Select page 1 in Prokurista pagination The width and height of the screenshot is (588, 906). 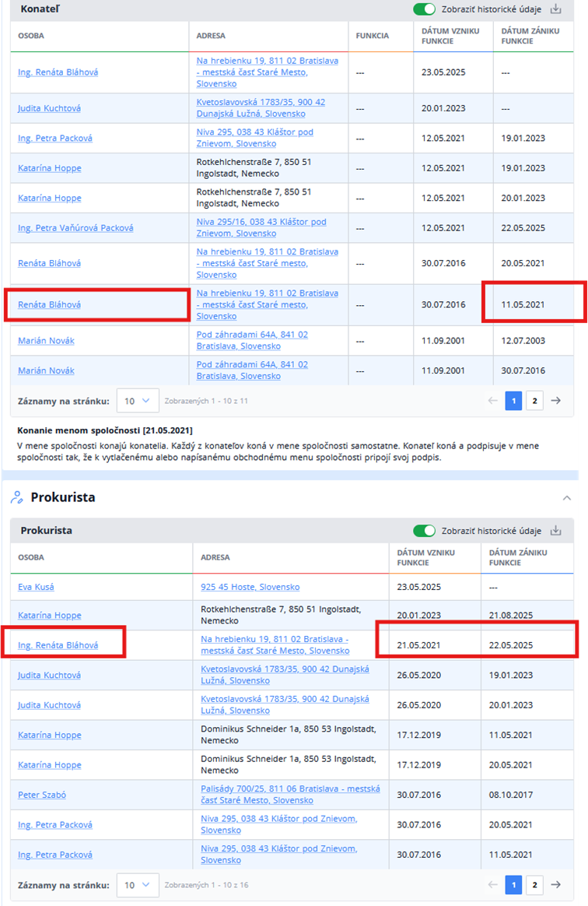513,885
